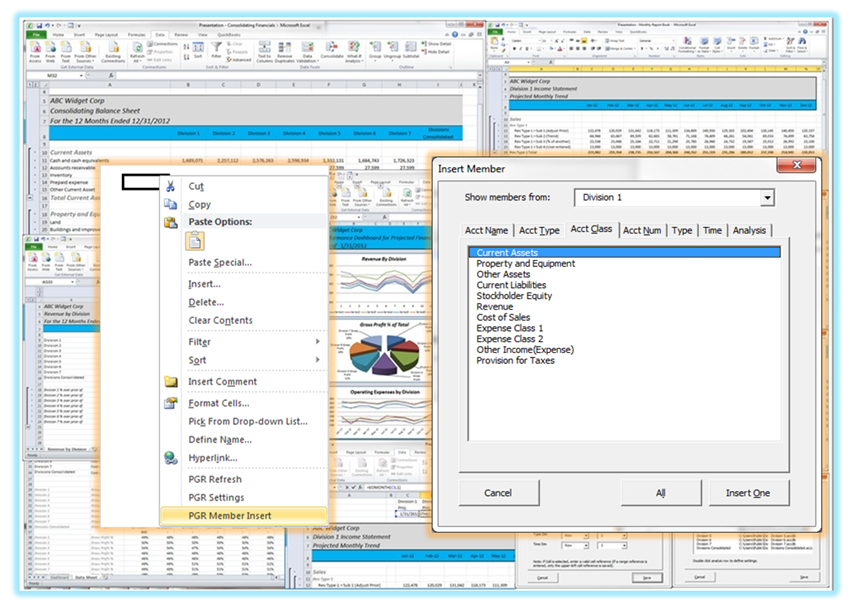Open QuickBooks ribbon tab in Consolidating Financials
This screenshot has height=609, width=850.
[229, 35]
